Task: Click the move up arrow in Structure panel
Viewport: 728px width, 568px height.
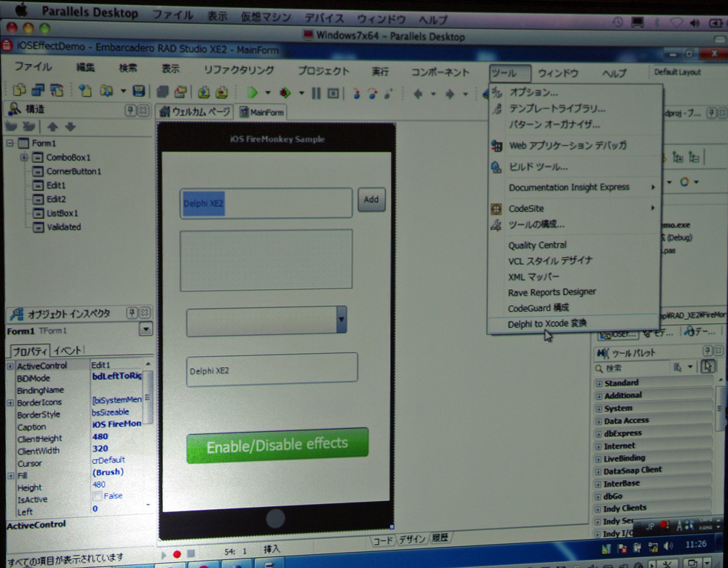Action: (x=52, y=126)
